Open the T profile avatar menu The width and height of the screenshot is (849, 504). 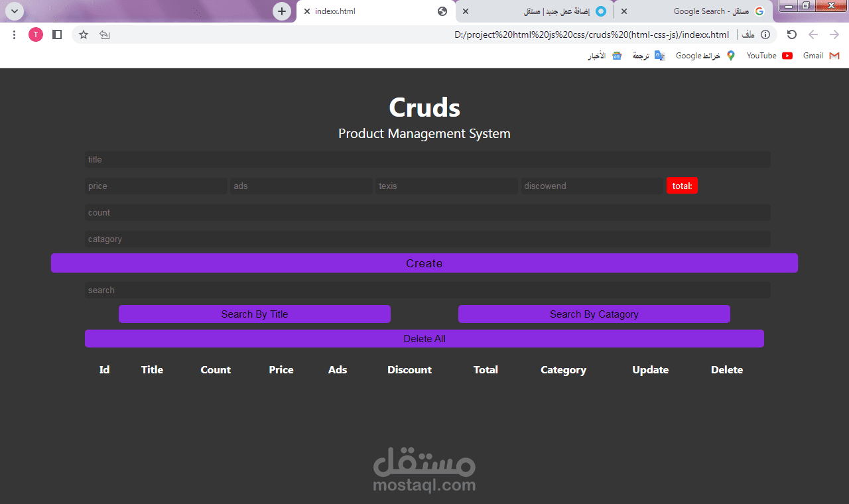coord(36,34)
